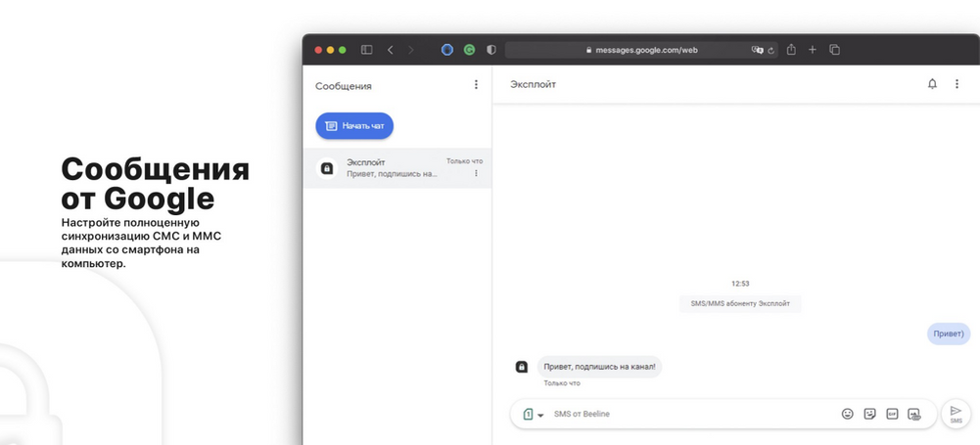The height and width of the screenshot is (445, 980).
Task: Open conversation options menu beside the bell
Action: point(957,84)
